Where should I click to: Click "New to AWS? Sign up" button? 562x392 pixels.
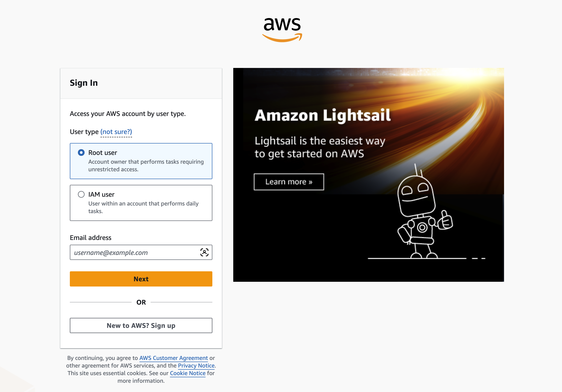[141, 325]
